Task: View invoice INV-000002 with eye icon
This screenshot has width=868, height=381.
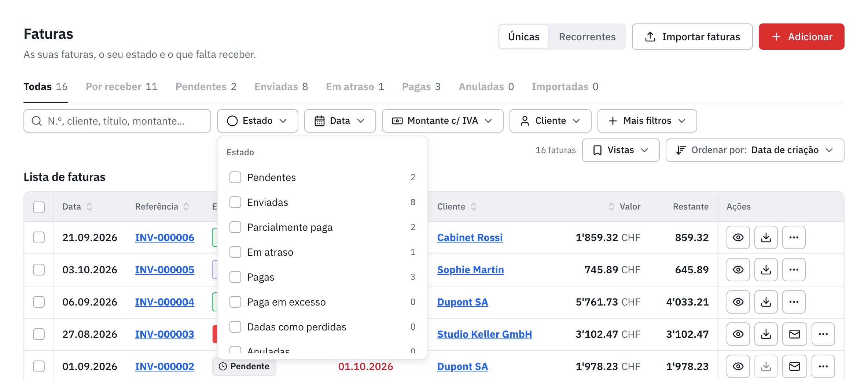Action: coord(738,366)
